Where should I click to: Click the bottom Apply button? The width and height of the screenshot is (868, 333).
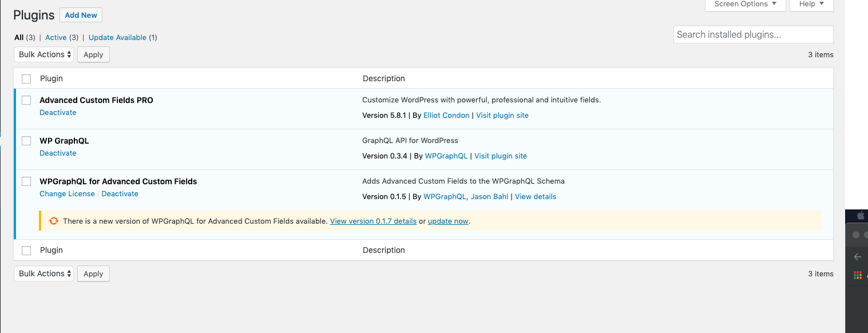pyautogui.click(x=93, y=273)
